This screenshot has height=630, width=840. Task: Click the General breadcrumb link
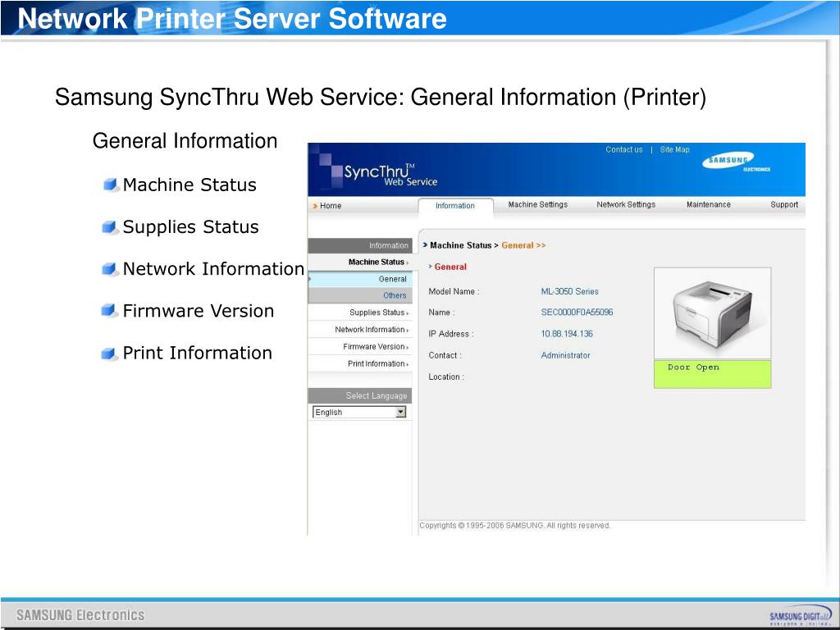click(523, 245)
